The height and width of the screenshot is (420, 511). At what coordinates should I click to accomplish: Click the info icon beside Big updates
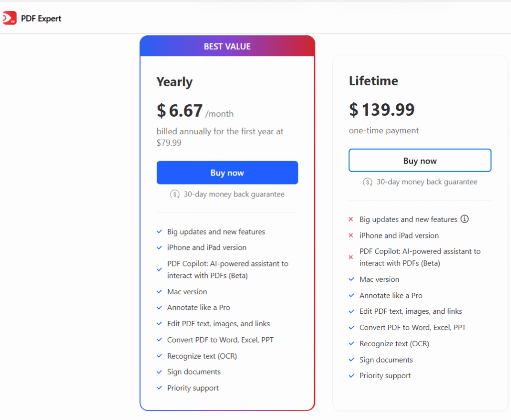tap(465, 219)
